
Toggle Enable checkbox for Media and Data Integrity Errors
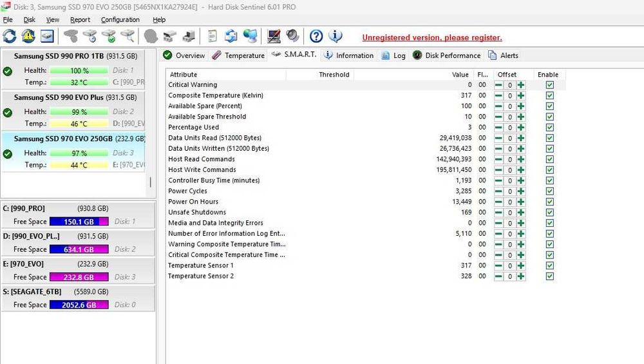[x=549, y=223]
